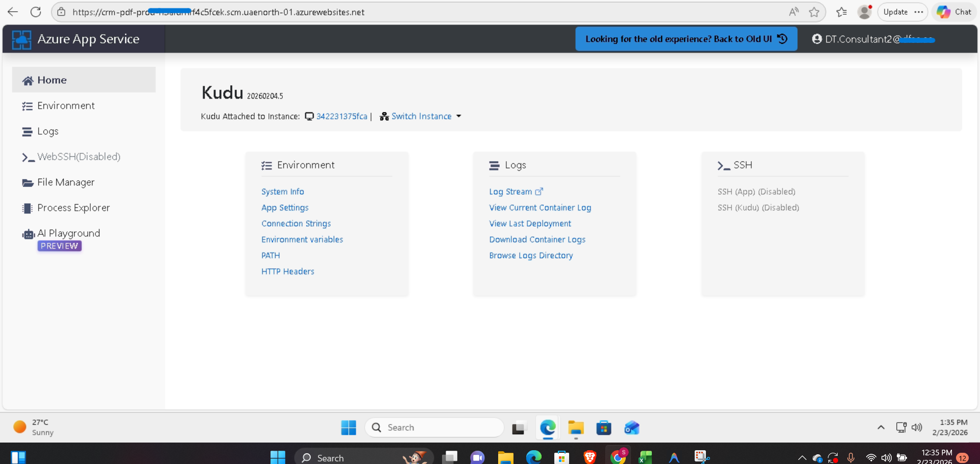Screen dimensions: 980x464
Task: Open the inner taskbar clock showing 1:35 PM
Action: click(950, 427)
